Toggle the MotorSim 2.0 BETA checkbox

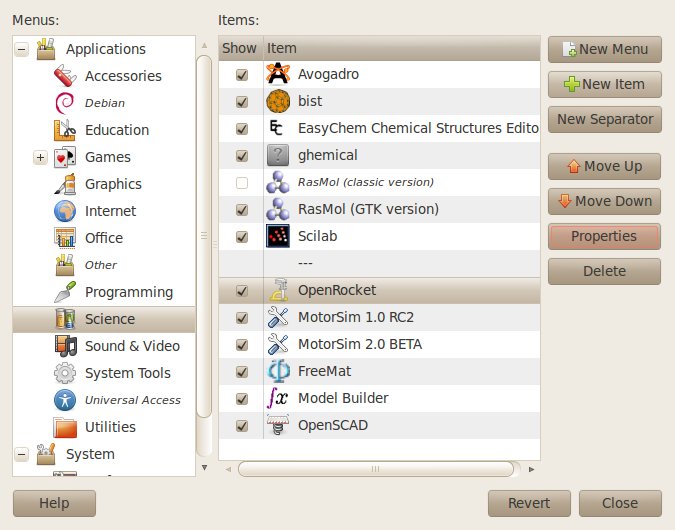click(241, 344)
